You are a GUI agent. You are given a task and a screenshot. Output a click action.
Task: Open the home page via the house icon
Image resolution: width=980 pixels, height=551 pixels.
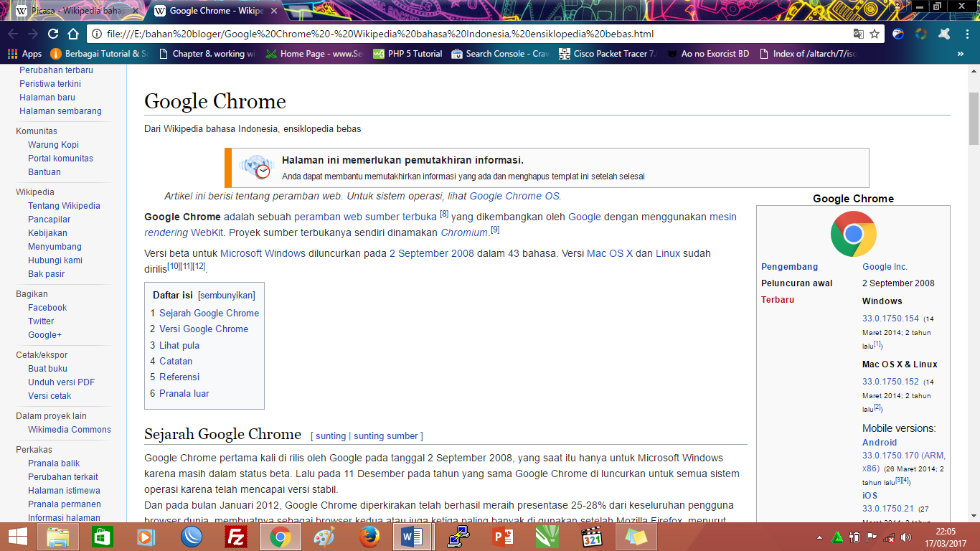pos(73,34)
